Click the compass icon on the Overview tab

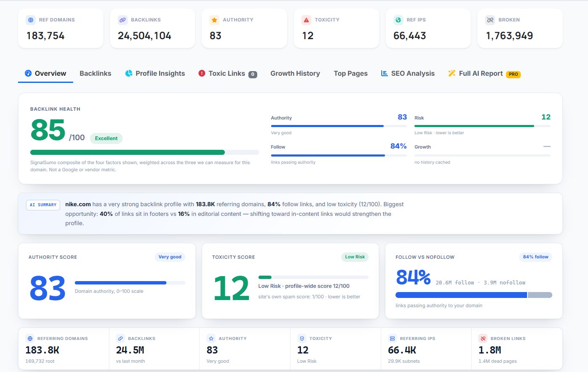click(x=28, y=73)
